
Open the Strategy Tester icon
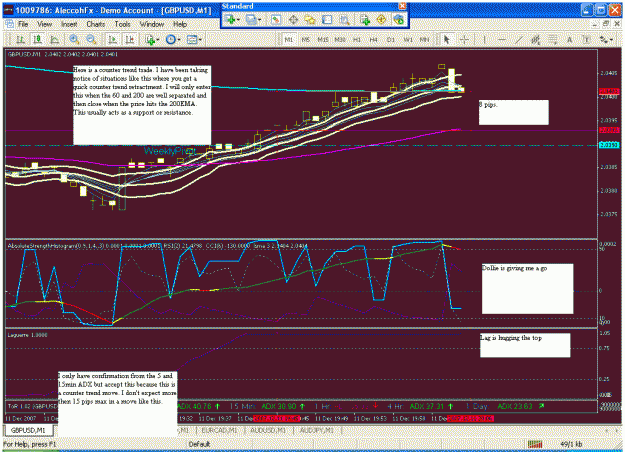pos(344,20)
